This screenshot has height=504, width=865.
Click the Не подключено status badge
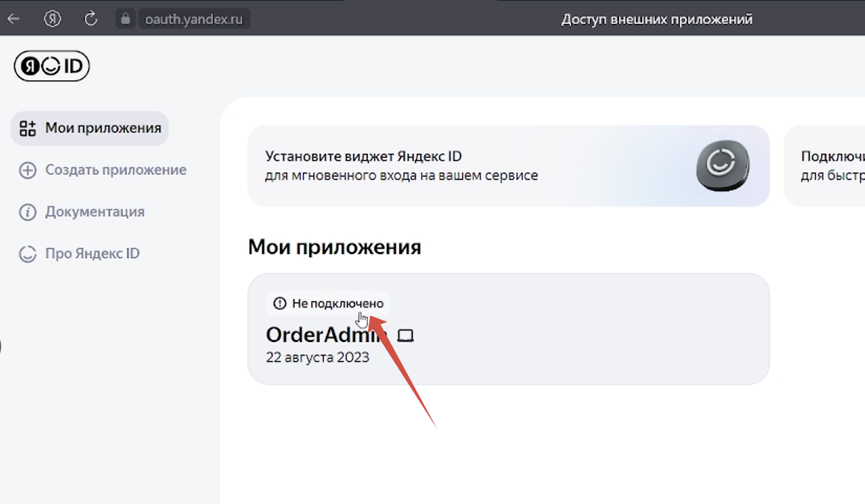[328, 304]
